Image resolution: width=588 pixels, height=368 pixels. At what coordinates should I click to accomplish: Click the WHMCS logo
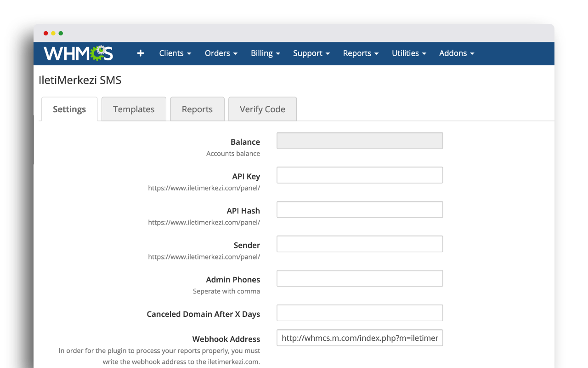point(78,53)
